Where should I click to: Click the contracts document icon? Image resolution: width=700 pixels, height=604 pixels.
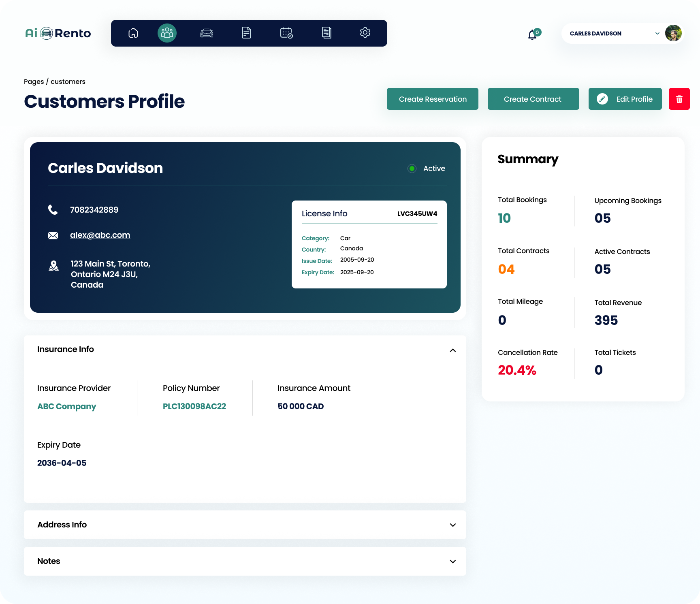coord(246,33)
